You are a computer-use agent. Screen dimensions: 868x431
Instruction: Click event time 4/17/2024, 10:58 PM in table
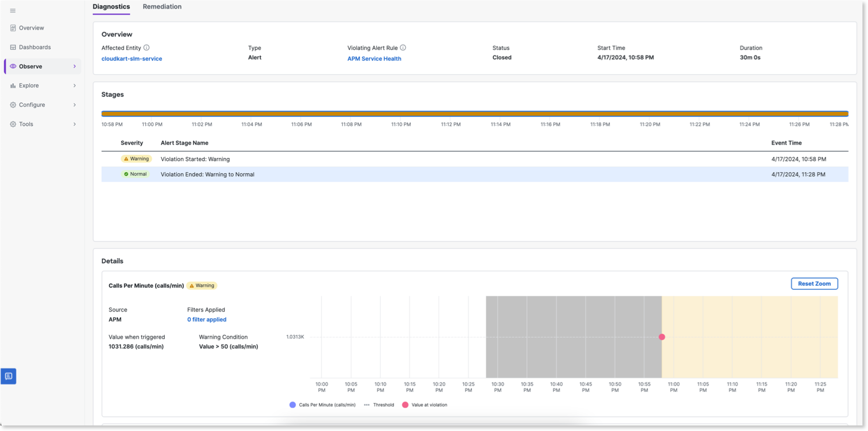pyautogui.click(x=798, y=159)
